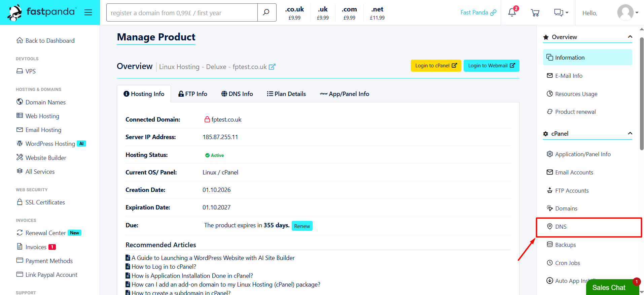Go Back to Dashboard
The height and width of the screenshot is (295, 644).
[x=45, y=41]
